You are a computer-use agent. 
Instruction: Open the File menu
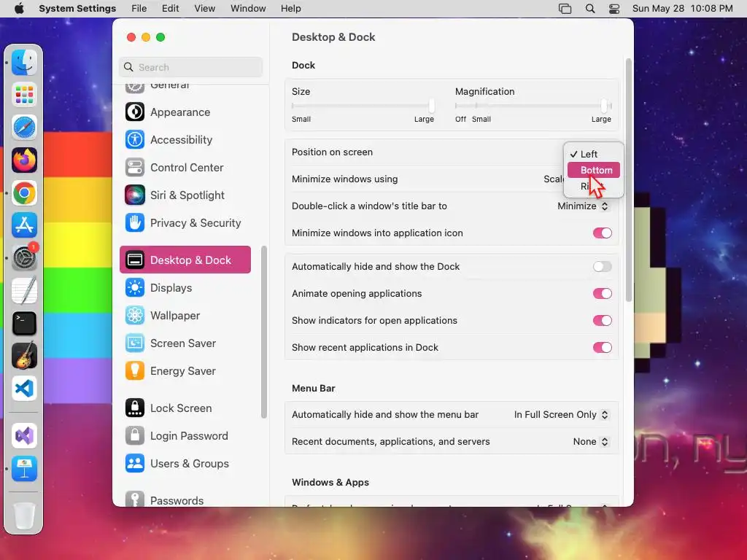pos(139,9)
